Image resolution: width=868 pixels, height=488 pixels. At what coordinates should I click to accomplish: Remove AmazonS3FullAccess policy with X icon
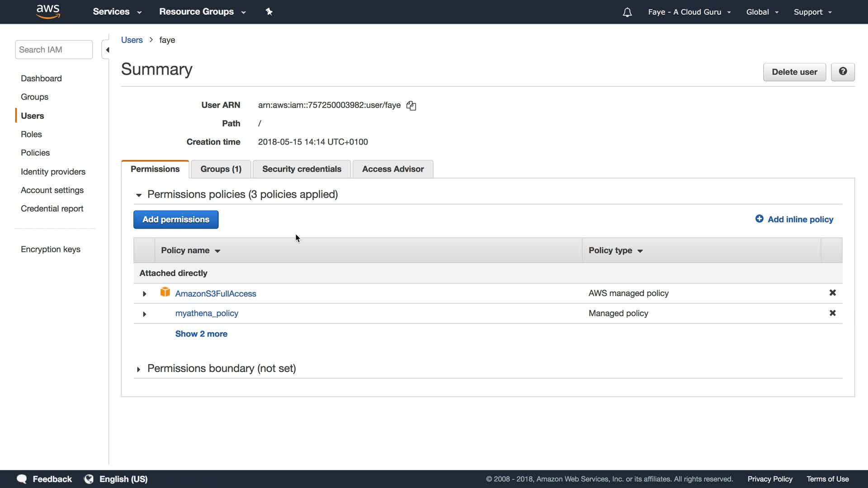pos(832,293)
